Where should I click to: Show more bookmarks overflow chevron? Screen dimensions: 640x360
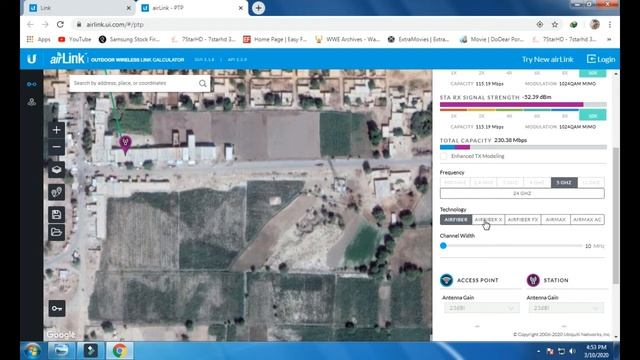tap(609, 39)
